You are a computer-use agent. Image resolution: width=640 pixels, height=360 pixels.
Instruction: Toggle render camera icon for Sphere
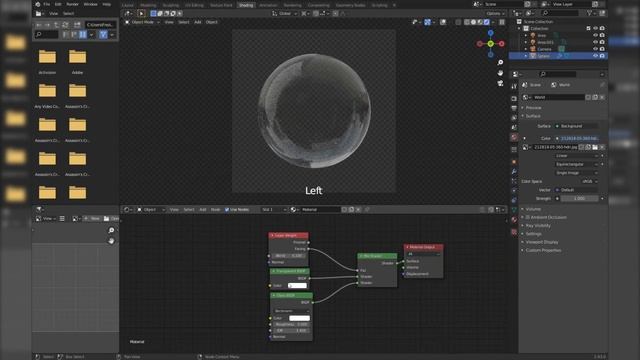pyautogui.click(x=602, y=56)
